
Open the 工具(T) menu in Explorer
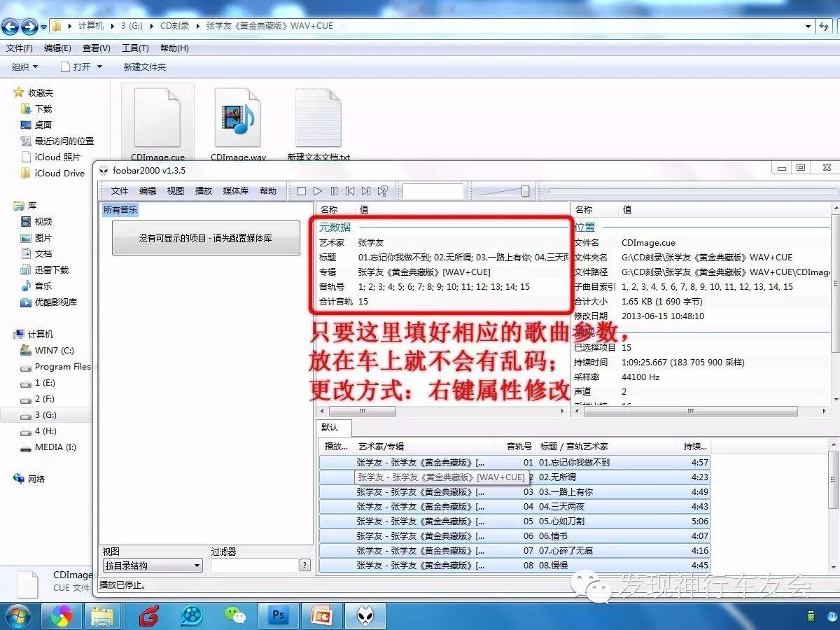pyautogui.click(x=135, y=48)
